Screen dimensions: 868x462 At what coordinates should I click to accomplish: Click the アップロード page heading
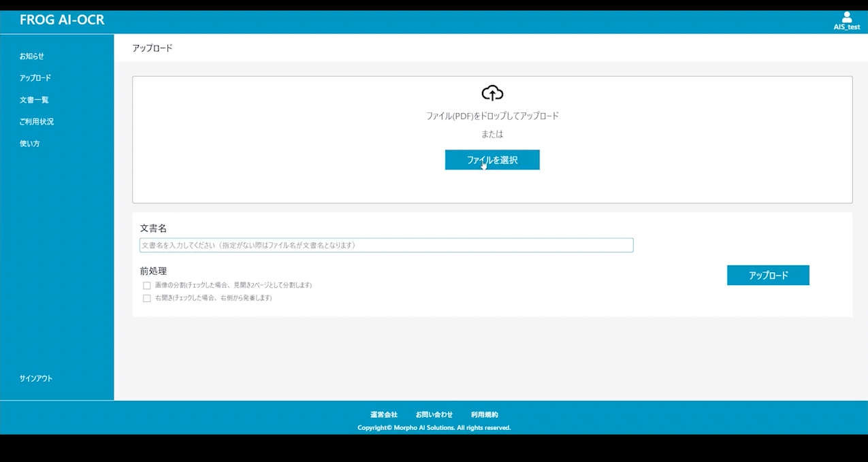(x=152, y=48)
